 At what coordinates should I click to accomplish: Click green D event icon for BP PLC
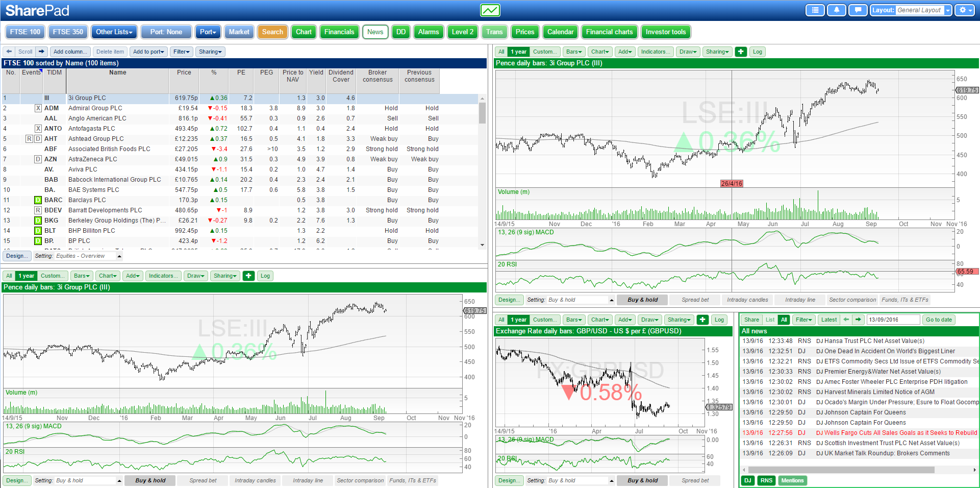(38, 241)
